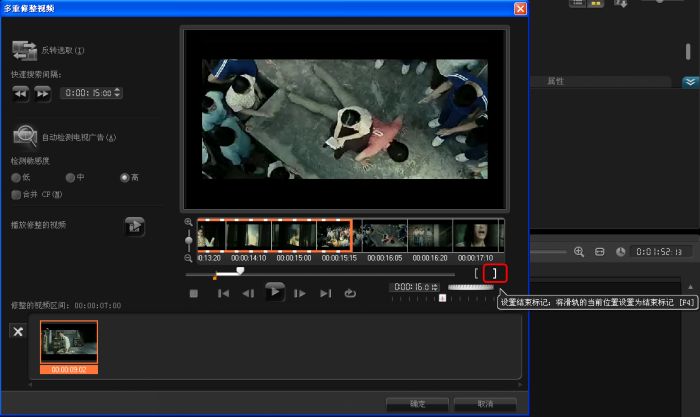Confirm with the 确定 button

[x=417, y=403]
